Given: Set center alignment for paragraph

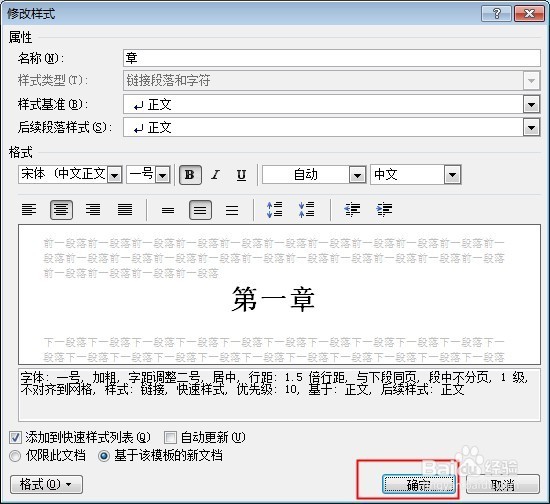Looking at the screenshot, I should pyautogui.click(x=61, y=210).
